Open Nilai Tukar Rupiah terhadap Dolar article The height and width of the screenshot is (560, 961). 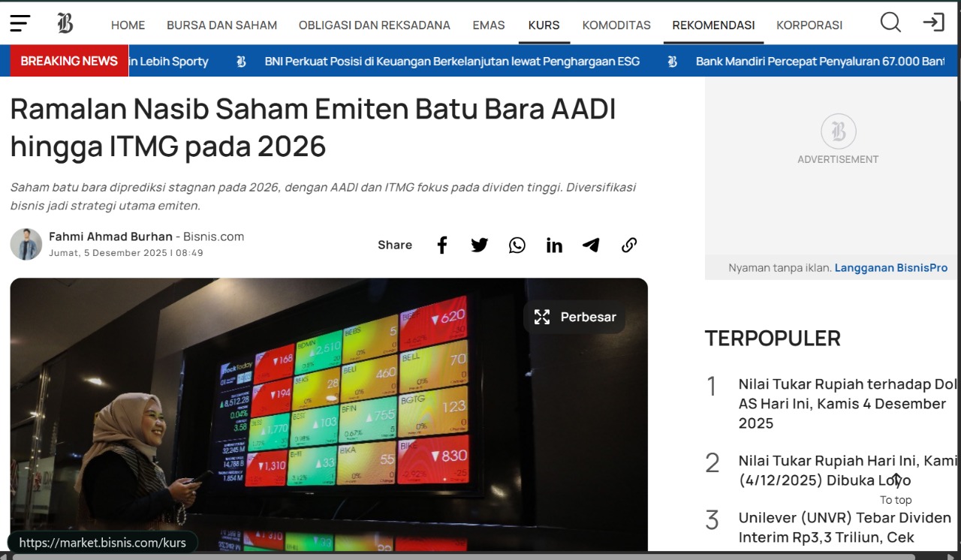[x=848, y=404]
